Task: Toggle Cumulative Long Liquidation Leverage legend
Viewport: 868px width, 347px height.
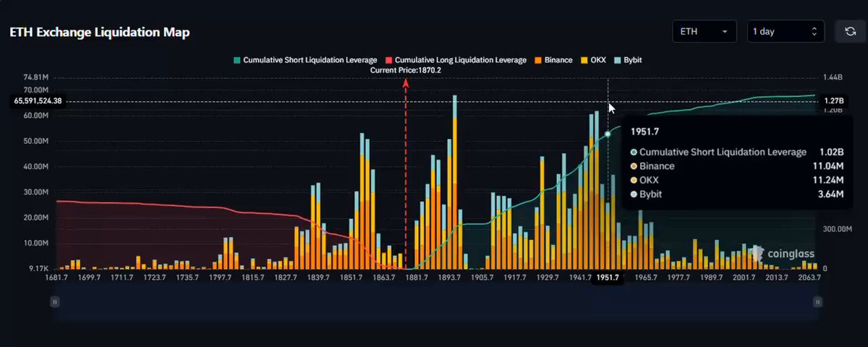Action: [x=456, y=60]
